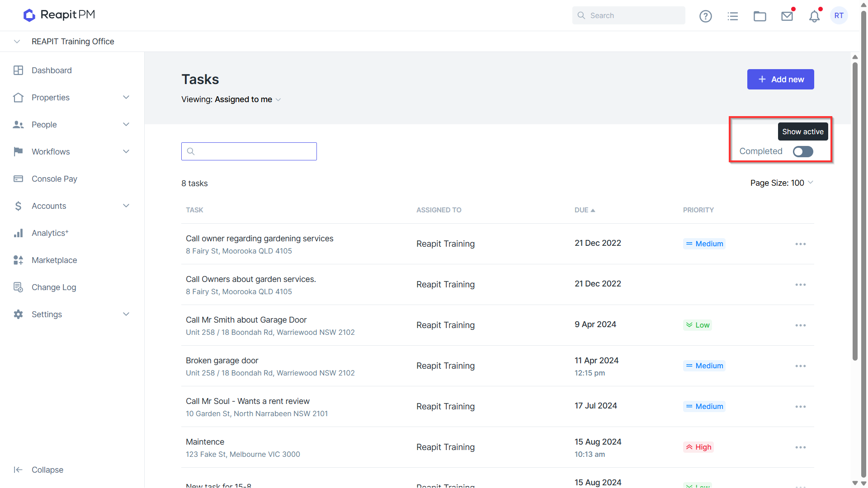Open the task list icon in header

pyautogui.click(x=733, y=16)
